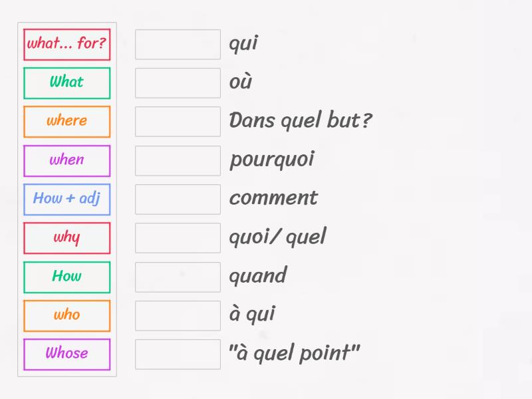The height and width of the screenshot is (399, 532).
Task: Pick the "where" tile from the list
Action: (x=66, y=122)
